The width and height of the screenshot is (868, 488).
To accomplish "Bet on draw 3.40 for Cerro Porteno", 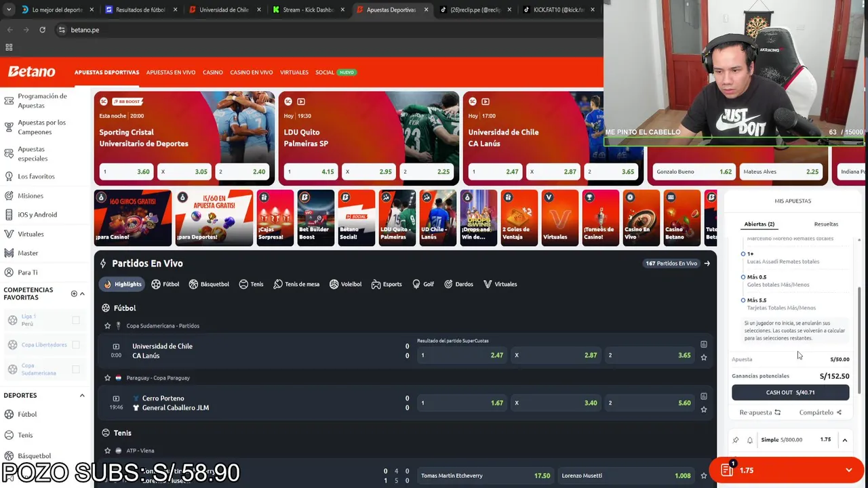I will point(555,403).
